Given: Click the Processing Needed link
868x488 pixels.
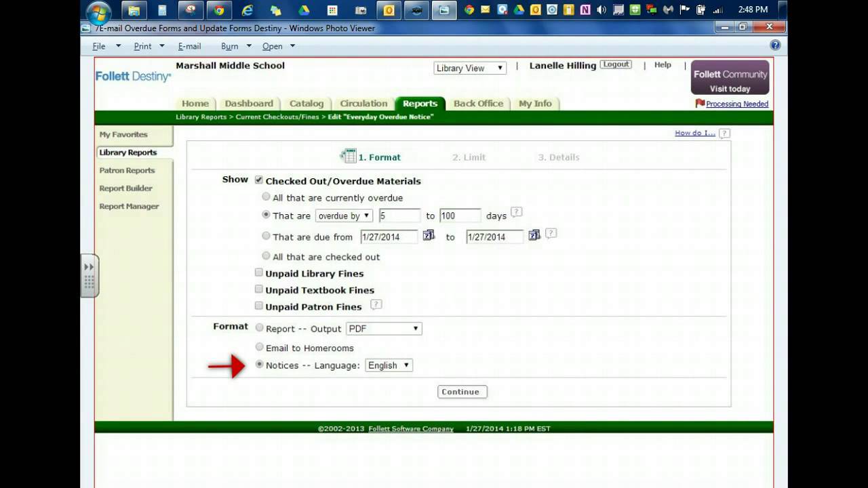Looking at the screenshot, I should coord(737,104).
